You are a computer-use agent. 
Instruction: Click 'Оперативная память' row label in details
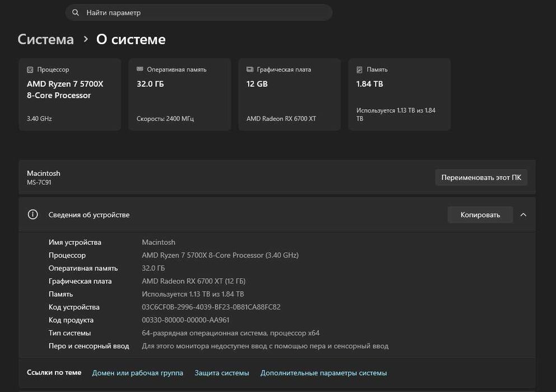coord(83,268)
